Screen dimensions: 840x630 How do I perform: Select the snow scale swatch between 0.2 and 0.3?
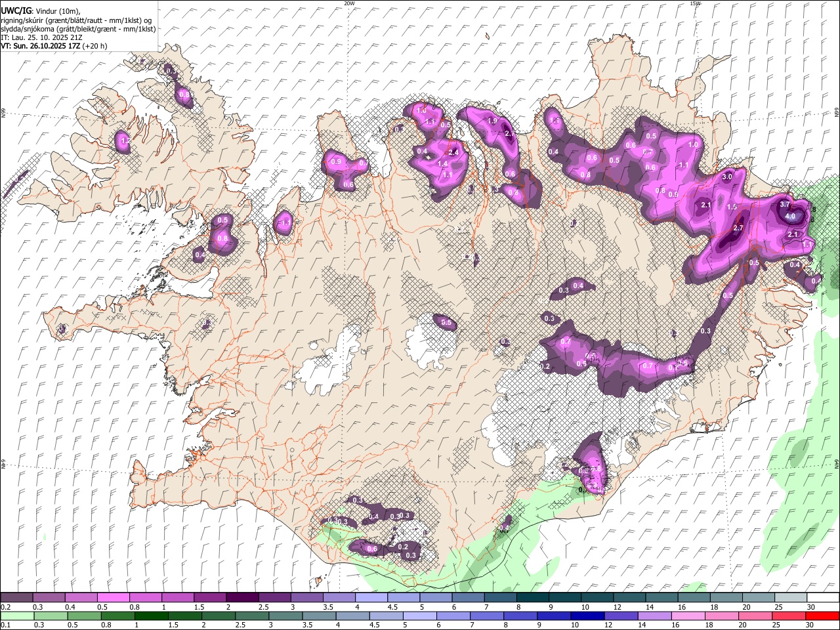pos(16,598)
